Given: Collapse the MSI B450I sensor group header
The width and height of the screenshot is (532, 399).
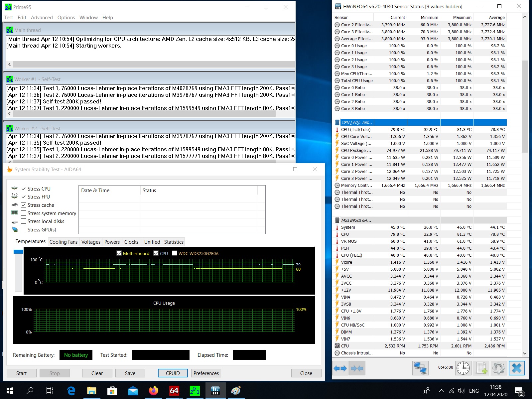Looking at the screenshot, I should pyautogui.click(x=420, y=220).
